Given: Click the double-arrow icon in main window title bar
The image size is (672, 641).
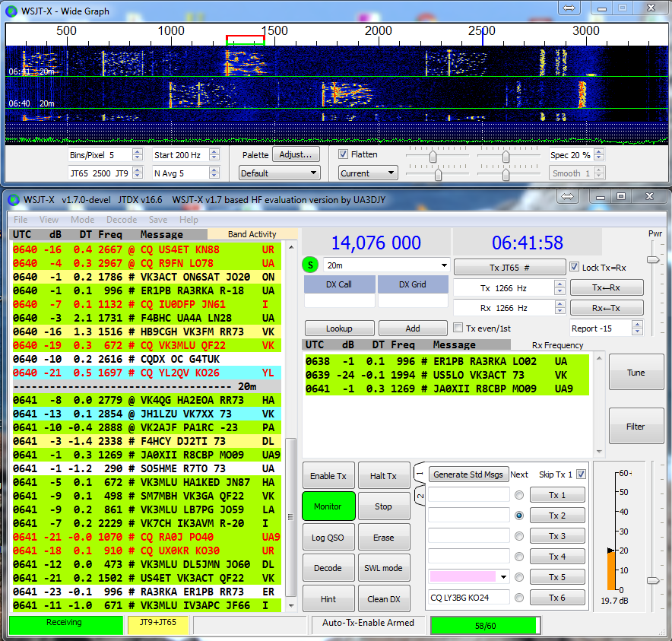Looking at the screenshot, I should pos(567,196).
